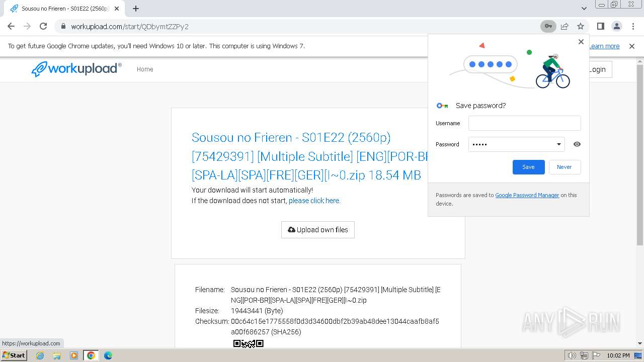This screenshot has height=362, width=644.
Task: Launch Internet Explorer from taskbar
Action: click(40, 355)
